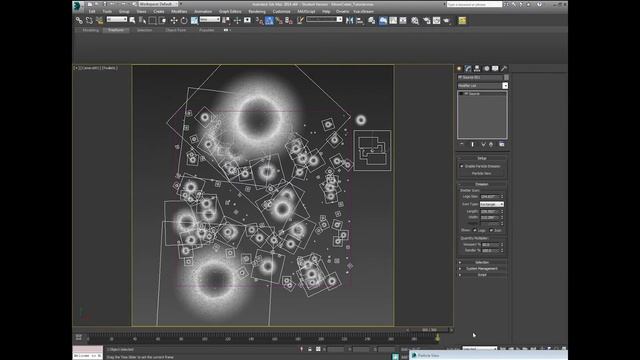Switch to the Utilities command panel tab
The width and height of the screenshot is (640, 360).
coord(504,69)
